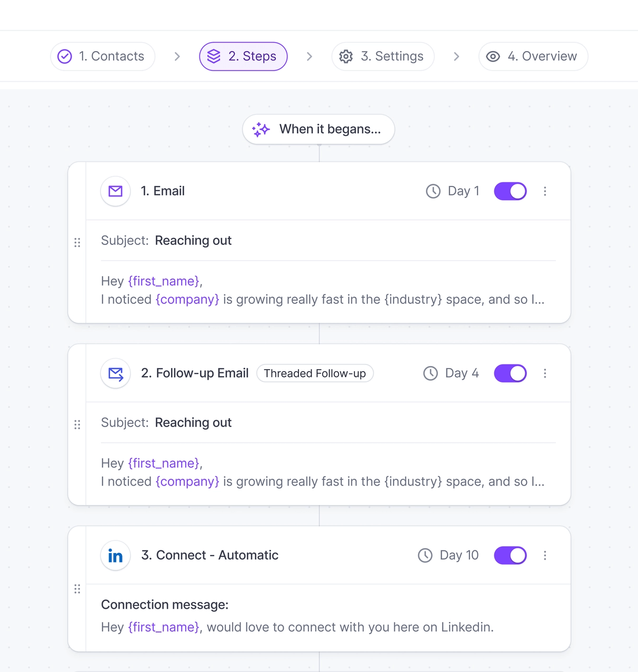Switch off the Connect - Automatic toggle
The height and width of the screenshot is (672, 638).
point(510,556)
